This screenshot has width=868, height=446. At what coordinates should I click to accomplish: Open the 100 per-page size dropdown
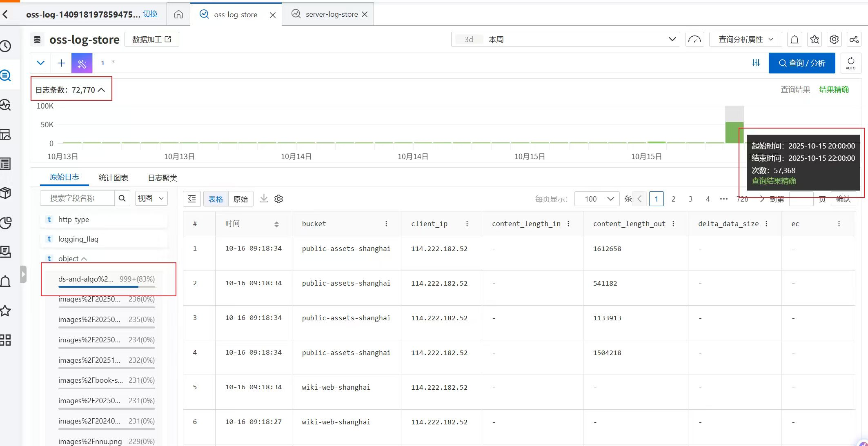tap(597, 199)
